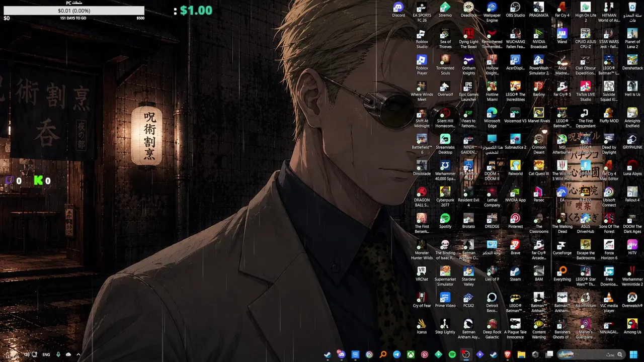Click the Palworld desktop icon
This screenshot has width=644, height=362.
(x=515, y=168)
